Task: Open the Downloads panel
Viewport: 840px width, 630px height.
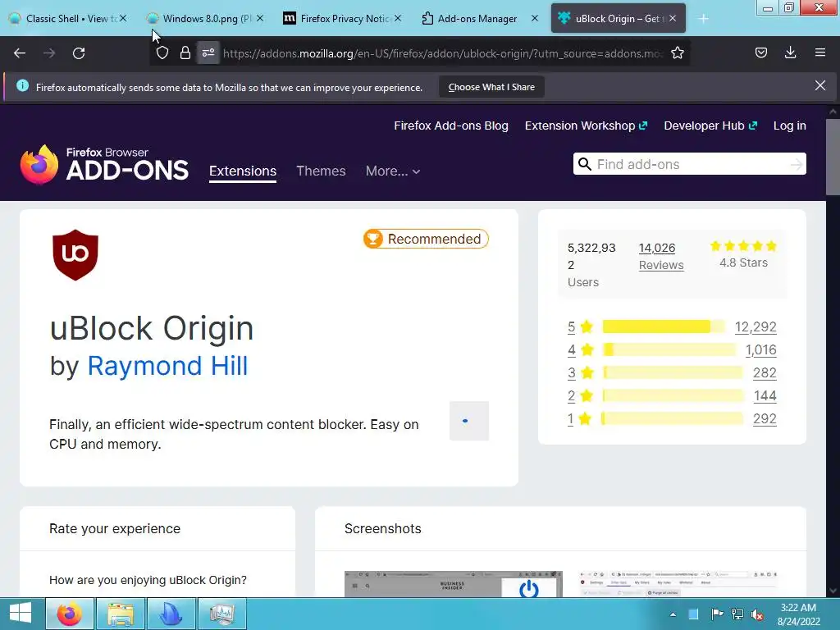Action: pyautogui.click(x=790, y=52)
